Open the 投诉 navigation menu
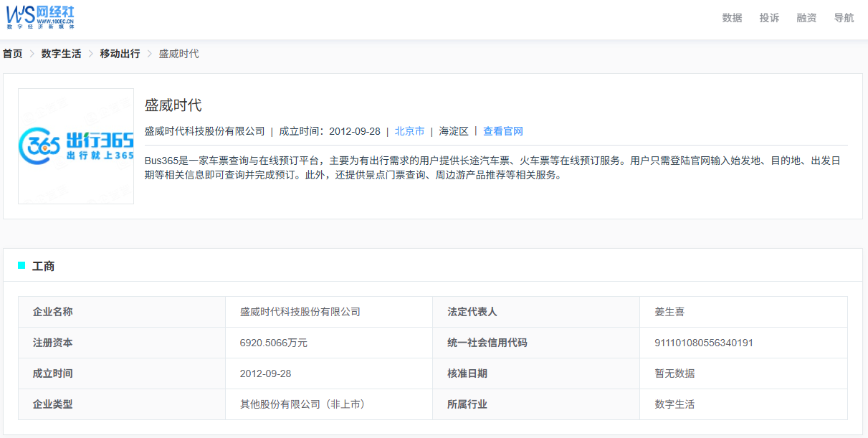Screen dimensions: 868x438 point(769,18)
